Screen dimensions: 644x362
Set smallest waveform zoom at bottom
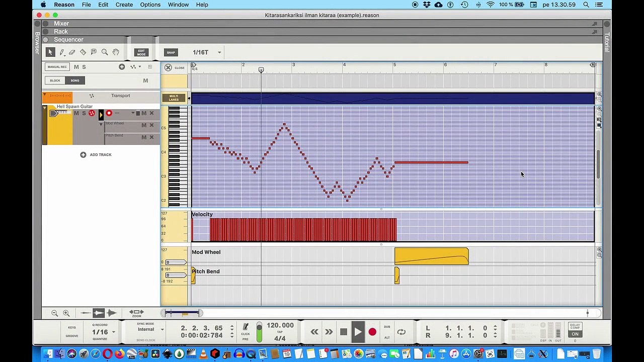(x=86, y=313)
